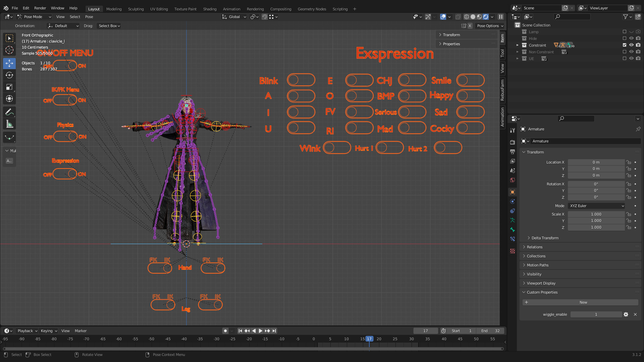Toggle auto keying record button
The width and height of the screenshot is (644, 362).
225,331
